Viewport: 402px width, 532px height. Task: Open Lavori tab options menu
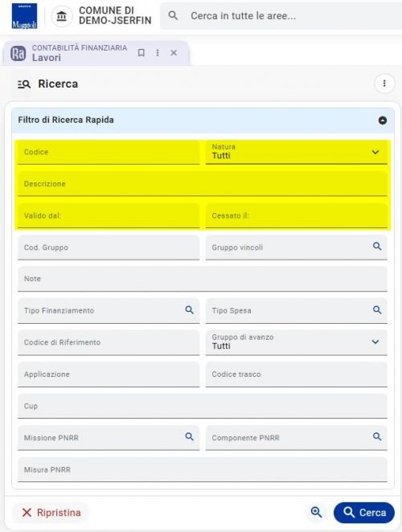158,52
